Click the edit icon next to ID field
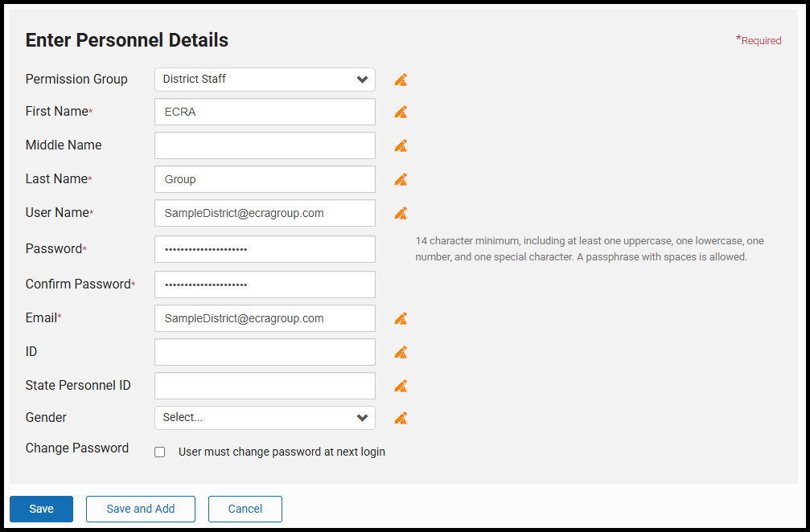Viewport: 810px width, 532px height. tap(401, 352)
